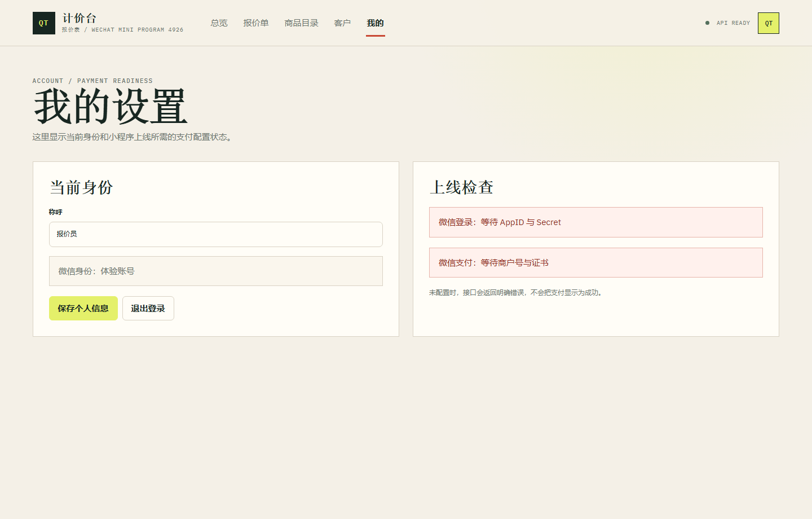The image size is (812, 519).
Task: Select the 我的 account tab
Action: (376, 23)
